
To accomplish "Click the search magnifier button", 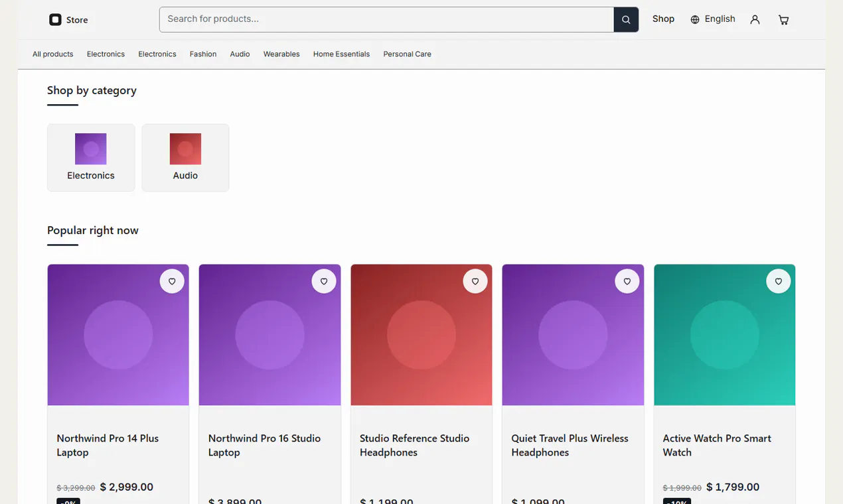I will (626, 20).
